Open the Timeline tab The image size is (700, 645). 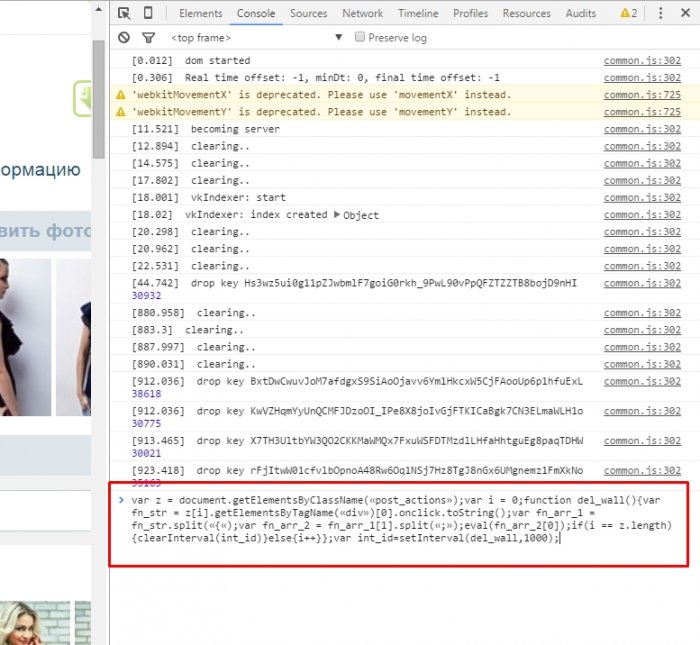pos(417,13)
